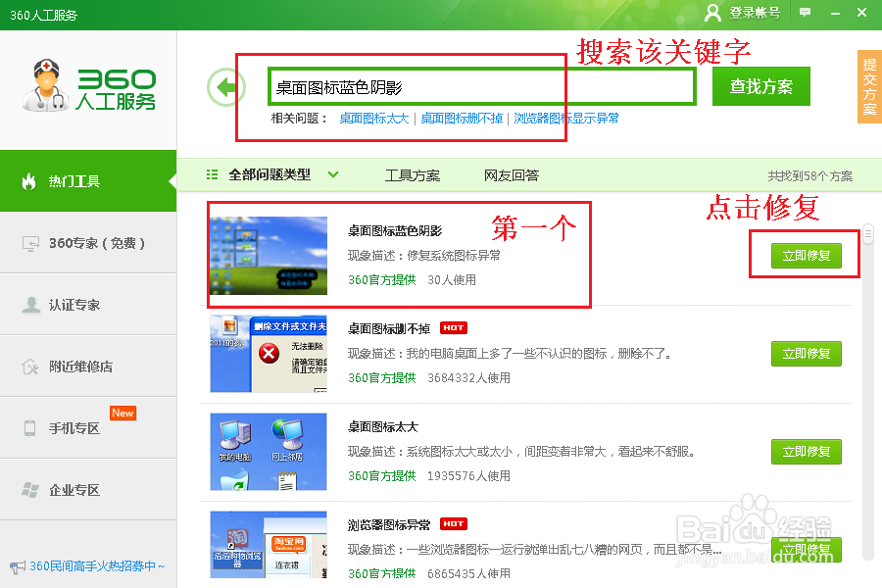The image size is (882, 588).
Task: Click the 查找方案 search button
Action: 761,86
